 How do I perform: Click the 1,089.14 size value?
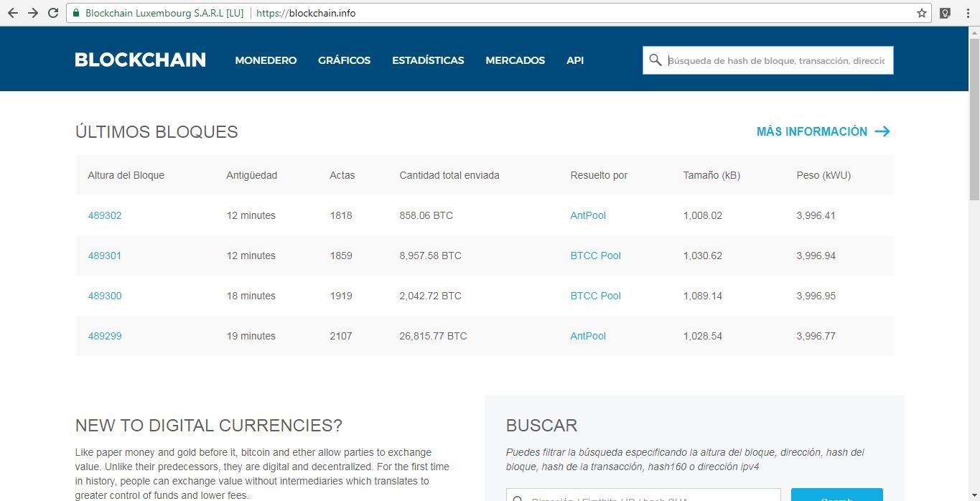click(703, 296)
